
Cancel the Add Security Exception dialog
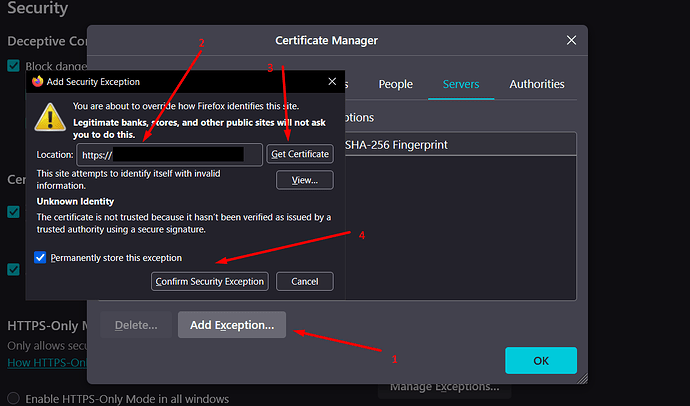[305, 282]
